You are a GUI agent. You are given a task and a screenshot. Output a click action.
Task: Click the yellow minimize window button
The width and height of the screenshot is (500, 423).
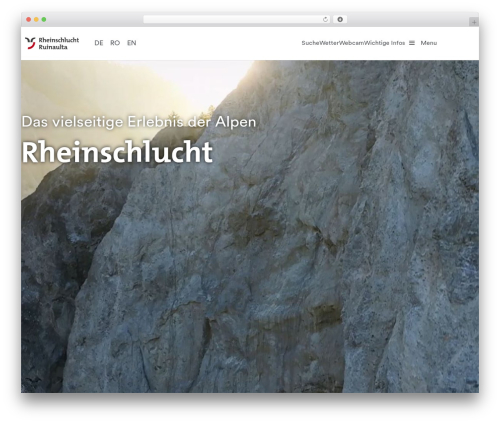click(x=36, y=20)
